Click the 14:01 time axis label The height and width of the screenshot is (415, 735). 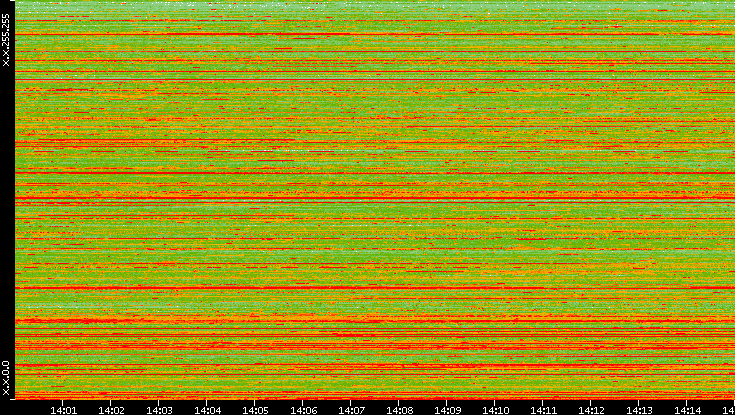63,410
